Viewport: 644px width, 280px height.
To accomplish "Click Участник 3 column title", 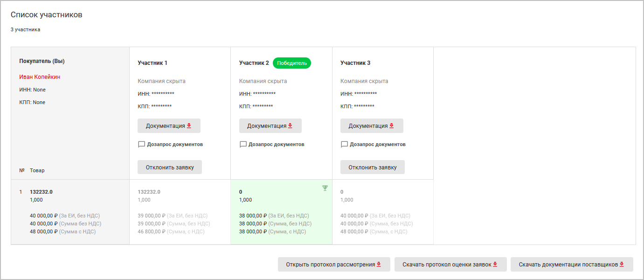I will (x=355, y=63).
